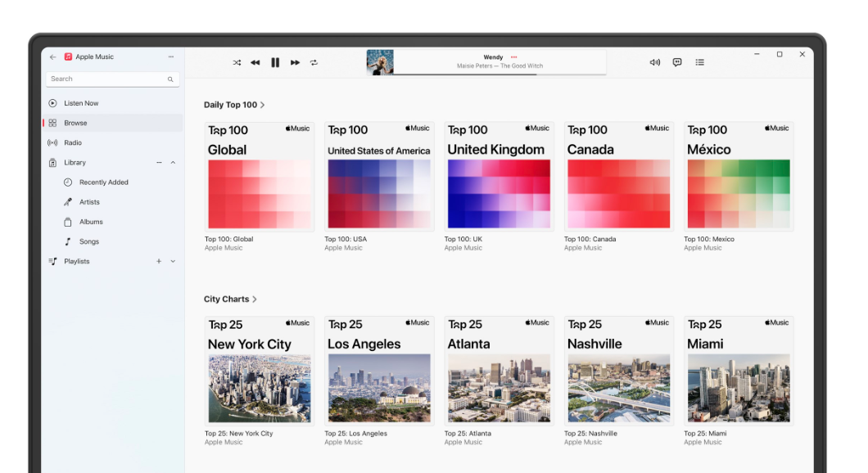Screen dimensions: 868x473
Task: Focus the Search input field
Action: [112, 79]
